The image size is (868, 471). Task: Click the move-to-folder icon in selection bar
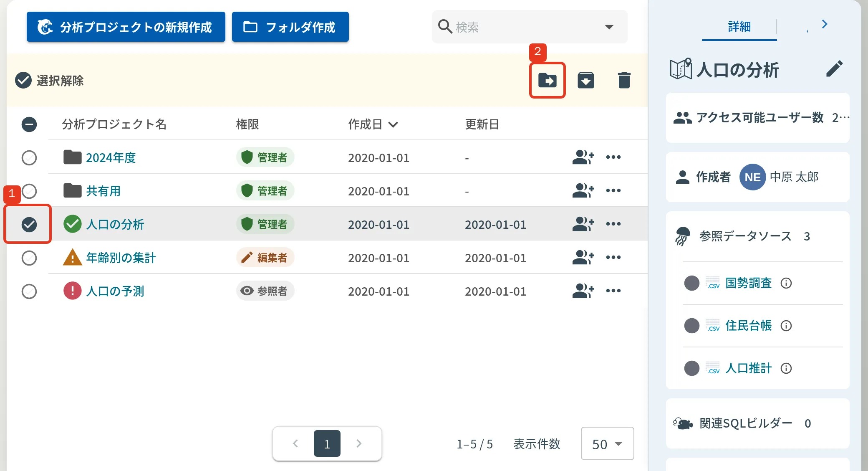tap(547, 80)
